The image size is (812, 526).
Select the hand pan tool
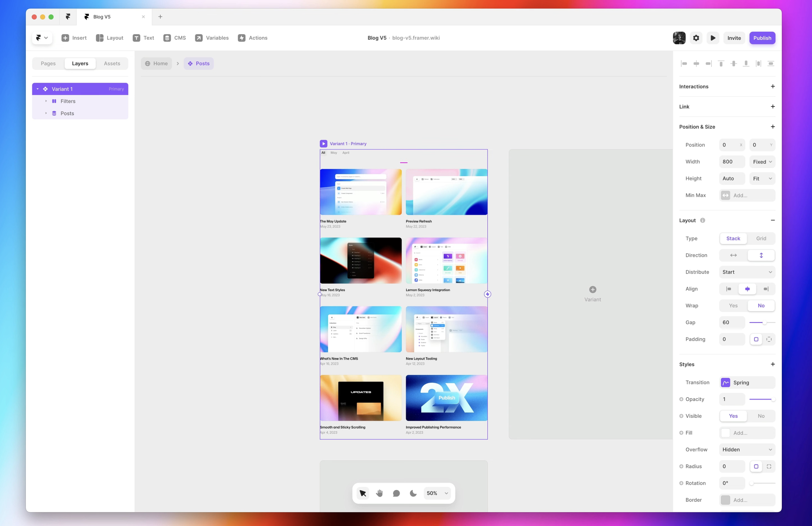click(379, 493)
